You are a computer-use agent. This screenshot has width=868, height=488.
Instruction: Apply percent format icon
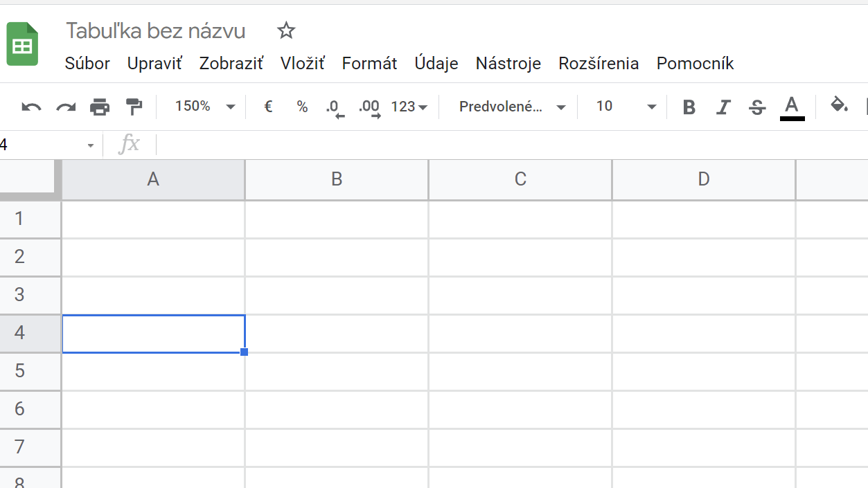coord(302,106)
